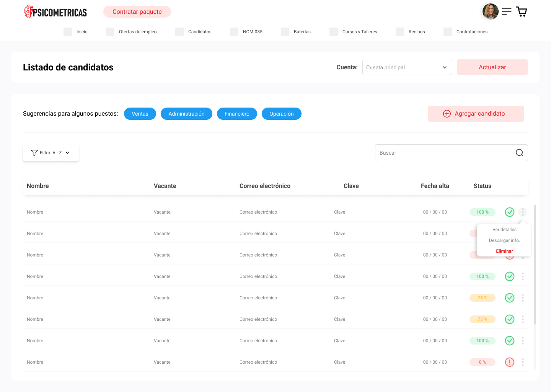Click the square icon beside Recibos

(400, 32)
